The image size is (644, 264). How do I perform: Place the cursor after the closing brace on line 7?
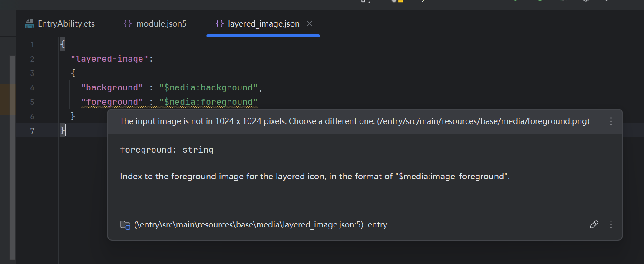pyautogui.click(x=66, y=130)
